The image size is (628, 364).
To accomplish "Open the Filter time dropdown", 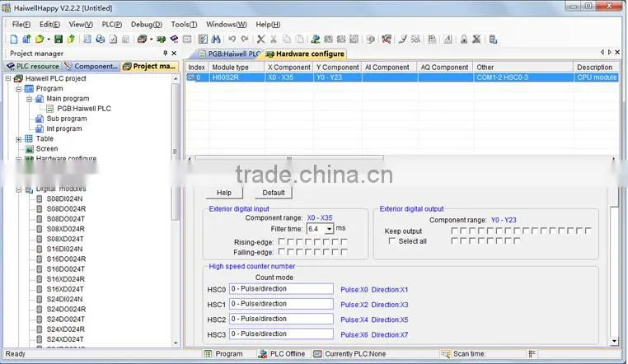I will coord(329,229).
